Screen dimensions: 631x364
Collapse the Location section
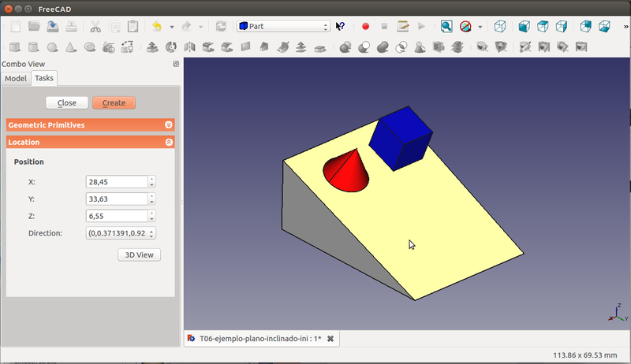tap(168, 142)
